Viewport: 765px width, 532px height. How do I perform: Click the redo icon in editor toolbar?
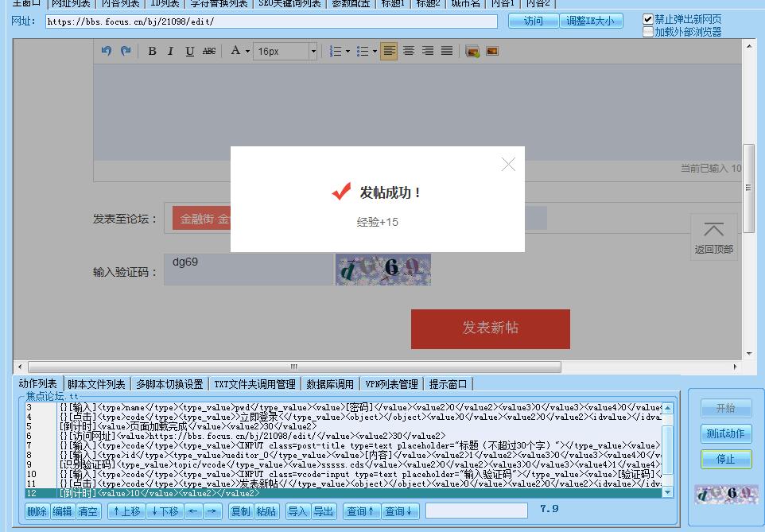pos(126,51)
